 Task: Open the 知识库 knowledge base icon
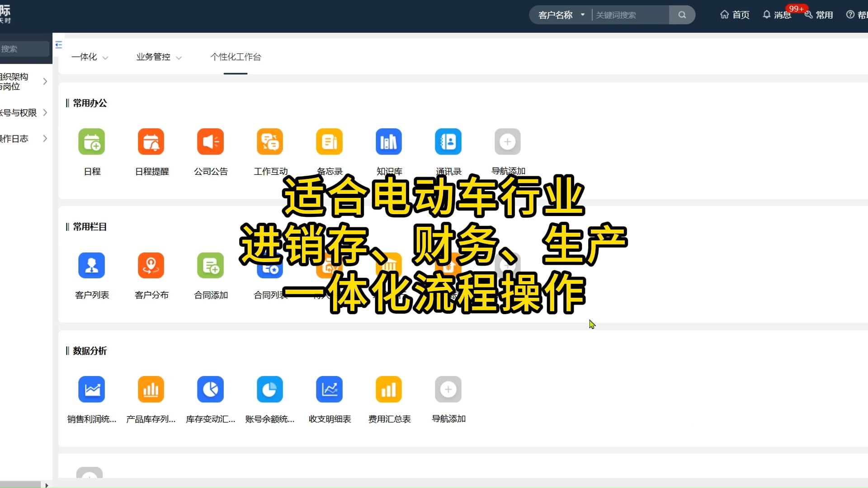tap(389, 142)
